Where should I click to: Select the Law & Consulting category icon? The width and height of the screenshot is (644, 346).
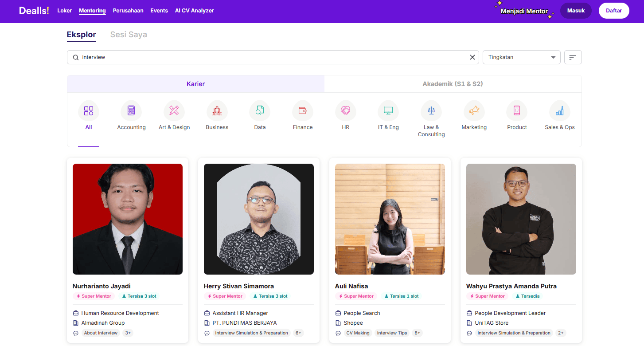(x=431, y=111)
